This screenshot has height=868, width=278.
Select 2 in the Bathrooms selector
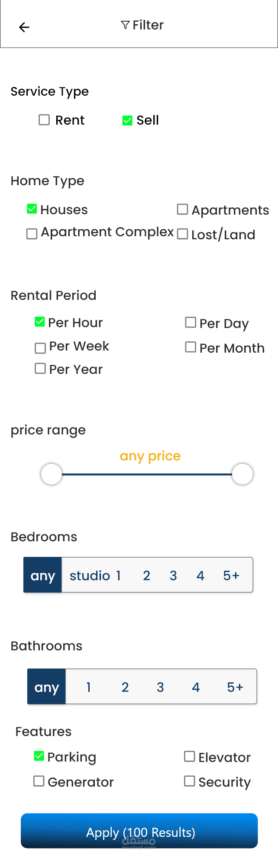tap(125, 687)
